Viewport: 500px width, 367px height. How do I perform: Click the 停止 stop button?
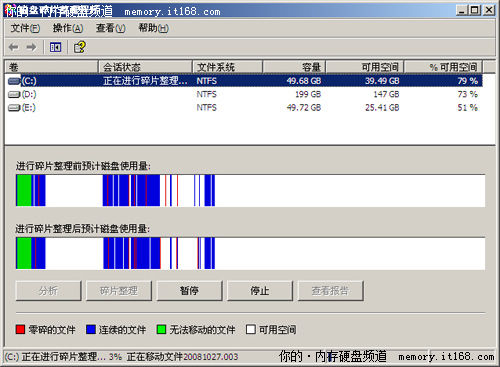(260, 291)
